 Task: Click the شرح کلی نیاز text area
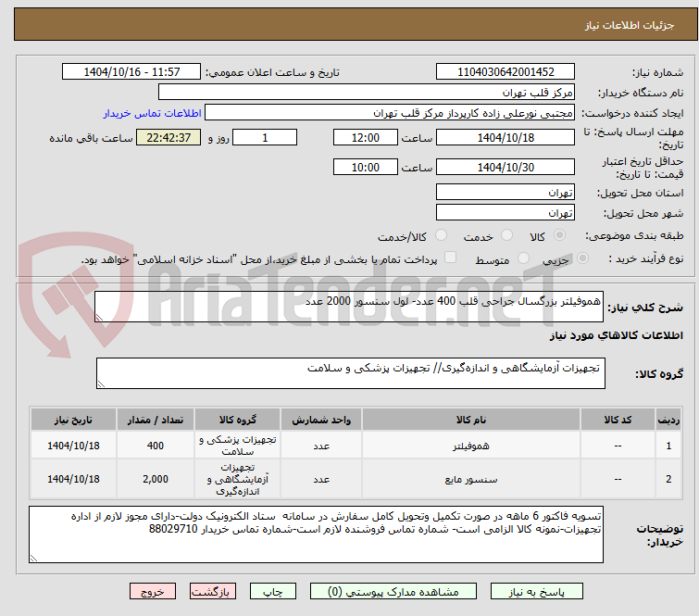tap(349, 307)
